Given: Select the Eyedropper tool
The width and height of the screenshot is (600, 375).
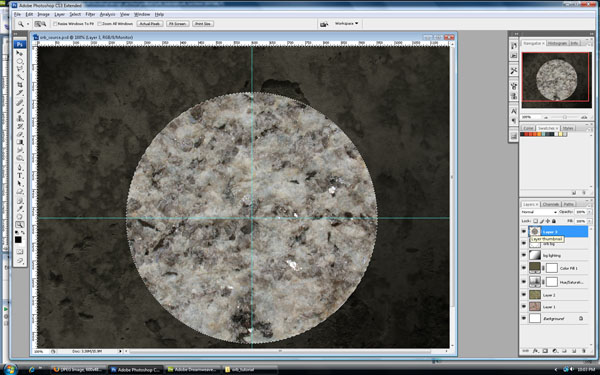Looking at the screenshot, I should pos(20,209).
